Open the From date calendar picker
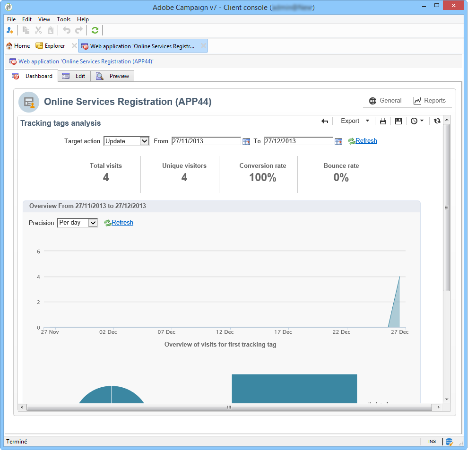Image resolution: width=476 pixels, height=461 pixels. click(246, 141)
